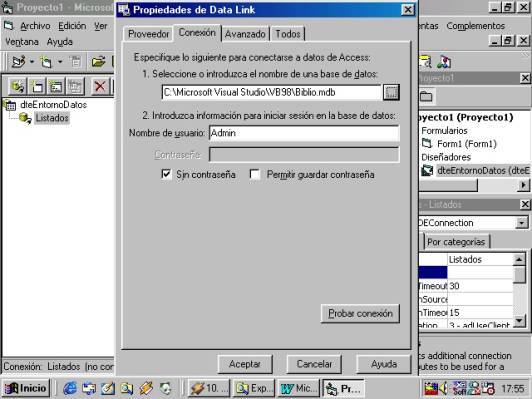The width and height of the screenshot is (532, 399).
Task: Click the volume speaker tray icon
Action: (x=443, y=388)
